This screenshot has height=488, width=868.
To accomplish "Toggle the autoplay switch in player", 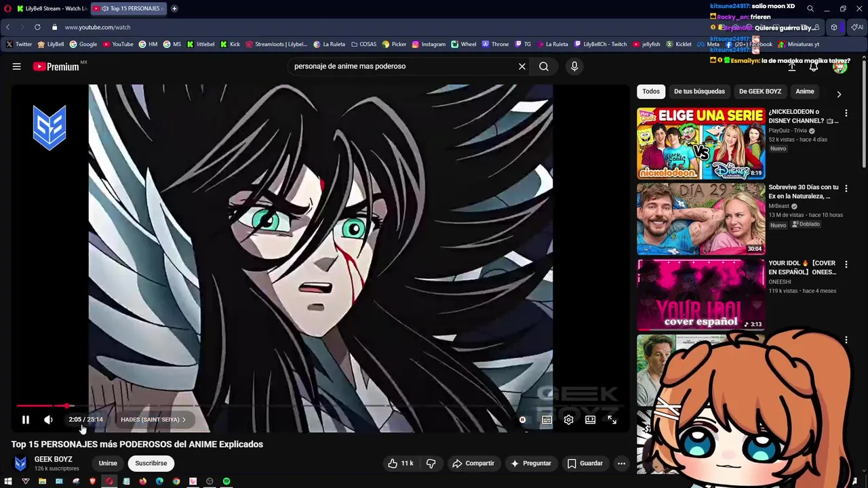I will pos(522,420).
